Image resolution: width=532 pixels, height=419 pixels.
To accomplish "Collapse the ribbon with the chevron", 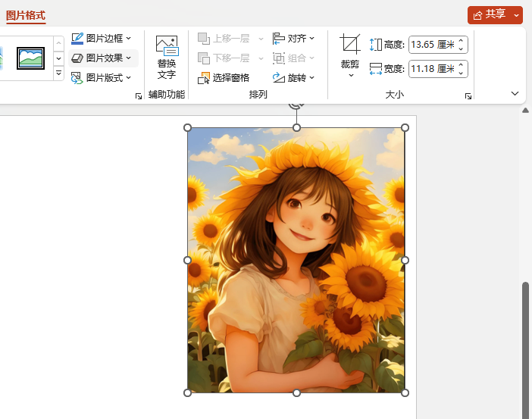I will [x=515, y=94].
